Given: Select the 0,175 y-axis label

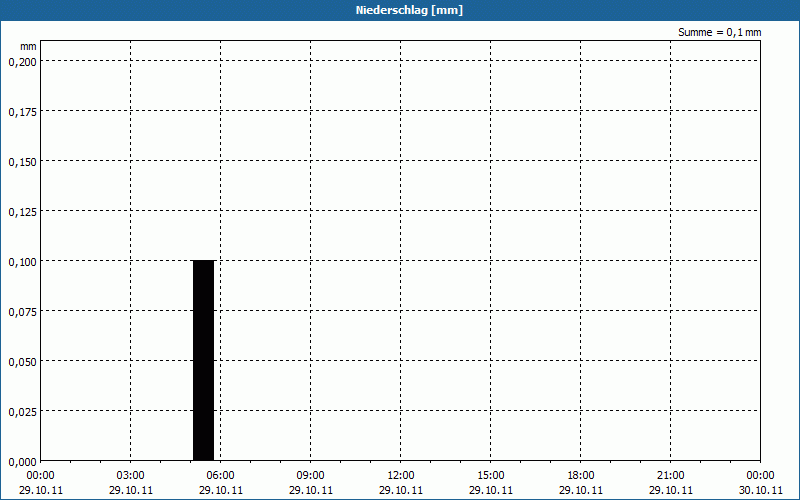Looking at the screenshot, I should [22, 111].
